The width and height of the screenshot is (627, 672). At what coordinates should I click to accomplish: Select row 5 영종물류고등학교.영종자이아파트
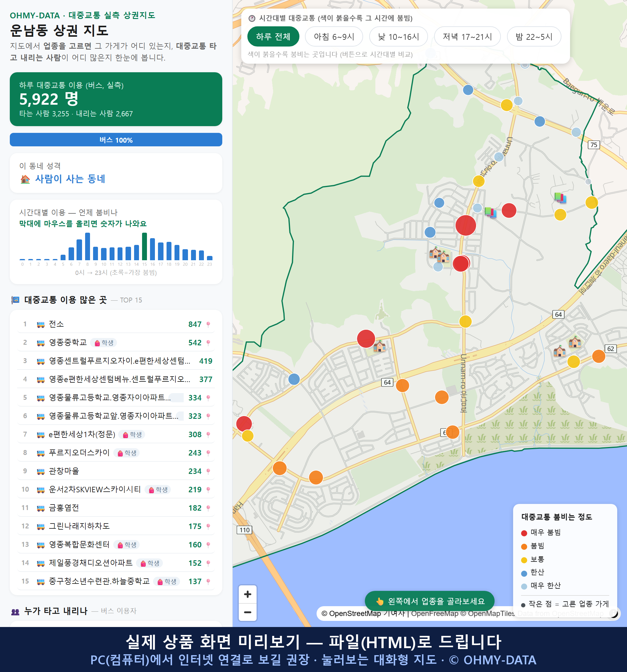116,397
